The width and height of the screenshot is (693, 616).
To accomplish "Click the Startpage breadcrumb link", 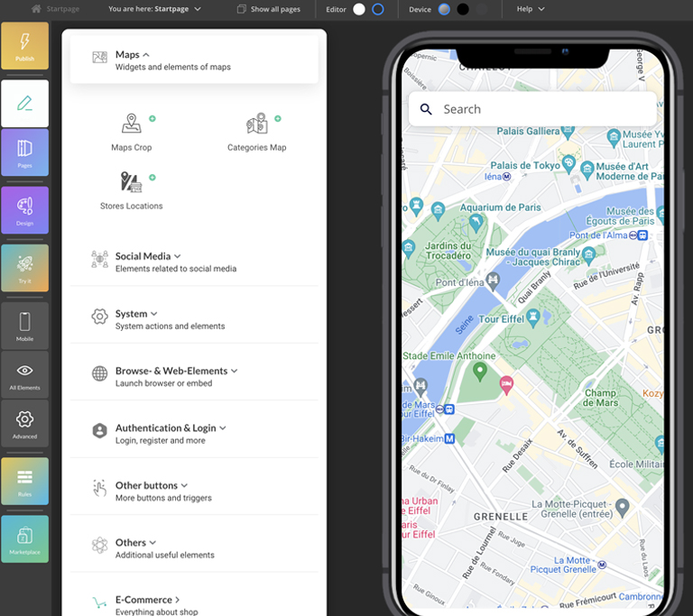I will [63, 9].
